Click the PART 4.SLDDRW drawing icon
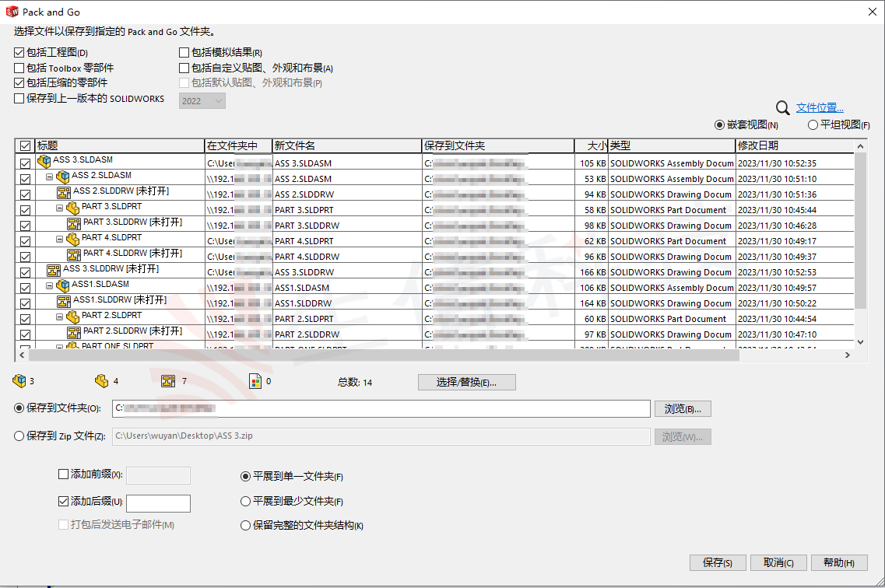The width and height of the screenshot is (885, 588). click(74, 255)
